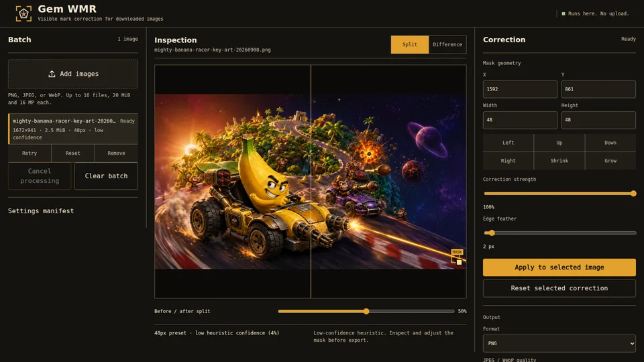
Task: Click the Edge feather slider
Action: point(559,233)
